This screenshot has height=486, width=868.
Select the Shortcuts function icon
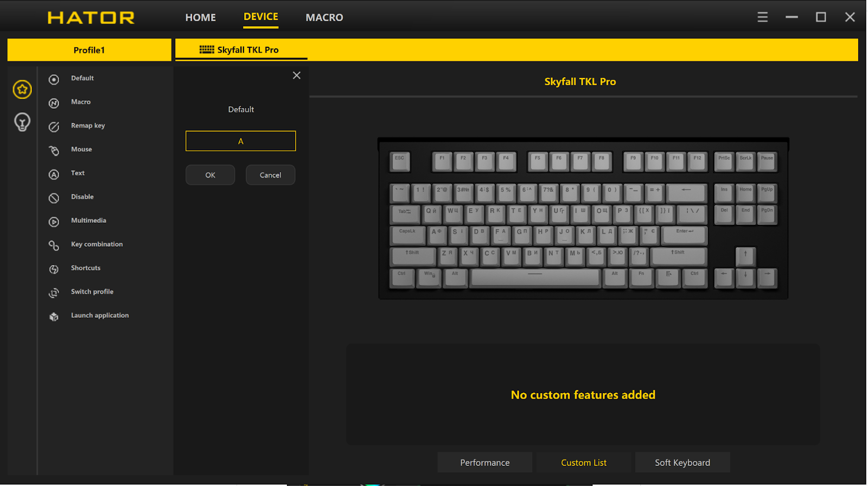(54, 269)
